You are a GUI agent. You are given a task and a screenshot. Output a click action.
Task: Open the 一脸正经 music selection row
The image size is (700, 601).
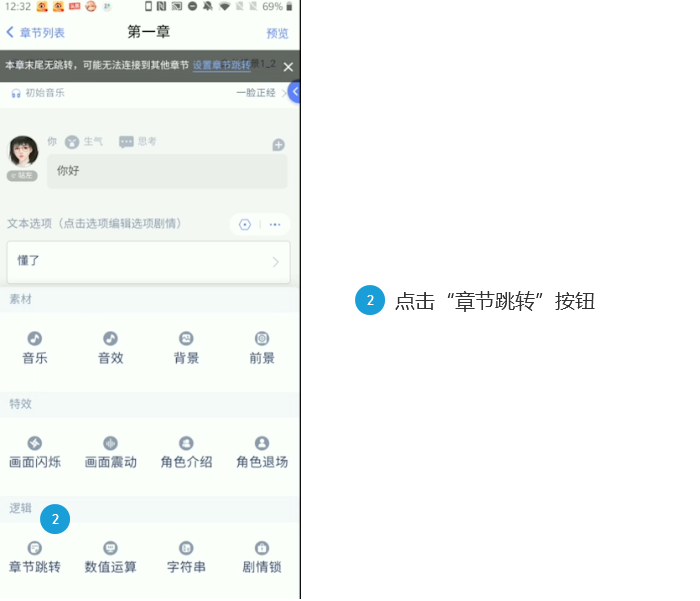[261, 93]
